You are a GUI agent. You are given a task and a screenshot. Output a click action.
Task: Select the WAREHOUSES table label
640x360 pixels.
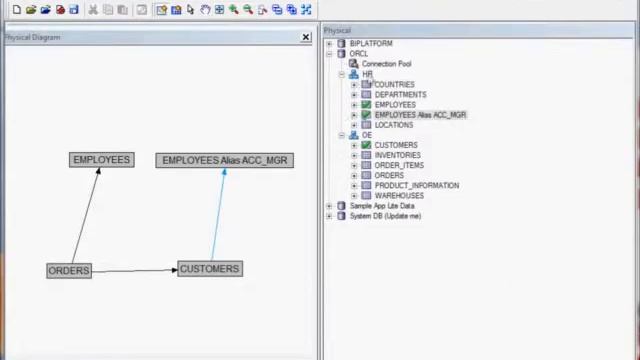tap(399, 196)
